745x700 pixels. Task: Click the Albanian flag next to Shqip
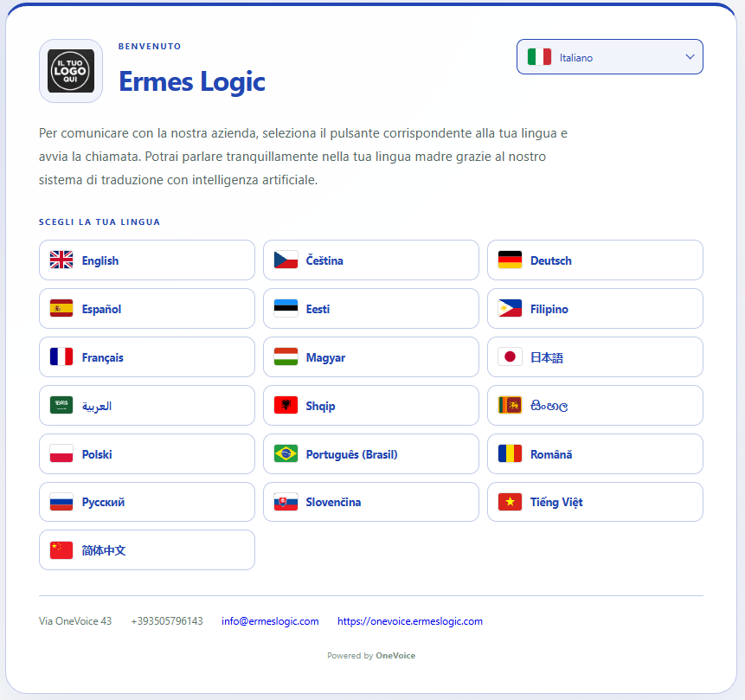click(x=286, y=405)
